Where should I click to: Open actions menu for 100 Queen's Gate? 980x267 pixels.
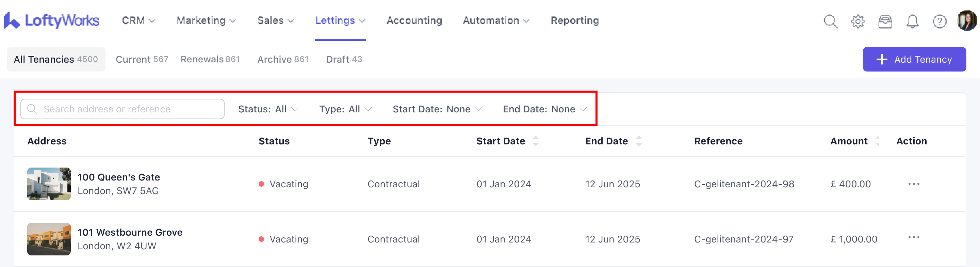pos(913,184)
